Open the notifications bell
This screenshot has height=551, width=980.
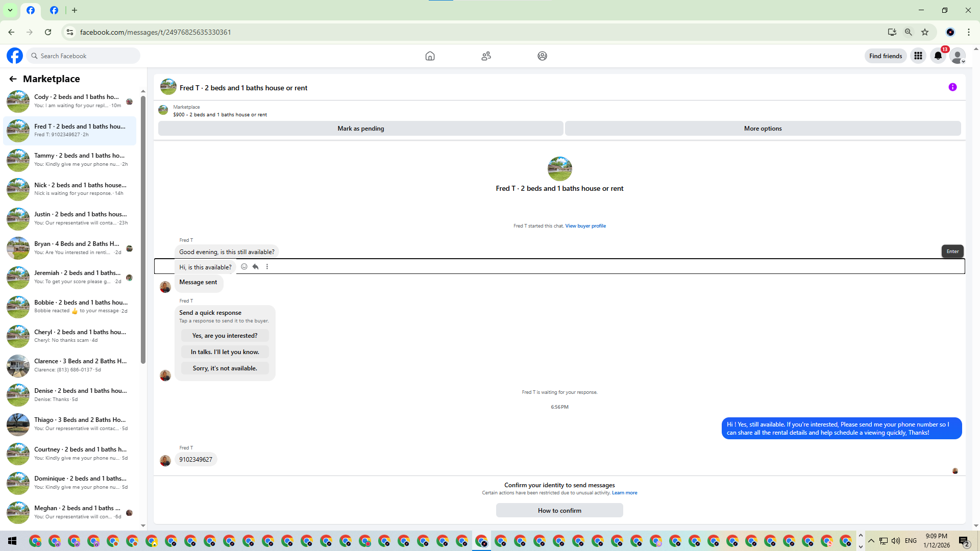click(x=938, y=56)
